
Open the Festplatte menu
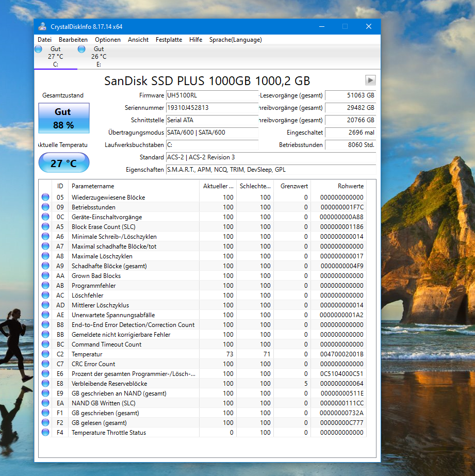pyautogui.click(x=169, y=40)
